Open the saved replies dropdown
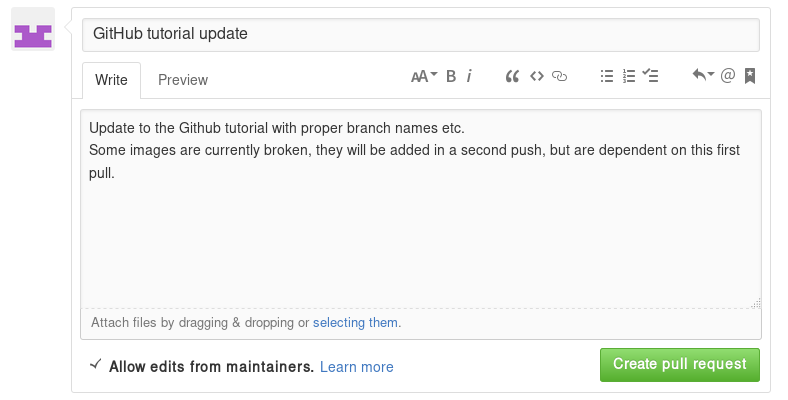Screen dimensions: 788x400 (x=703, y=76)
